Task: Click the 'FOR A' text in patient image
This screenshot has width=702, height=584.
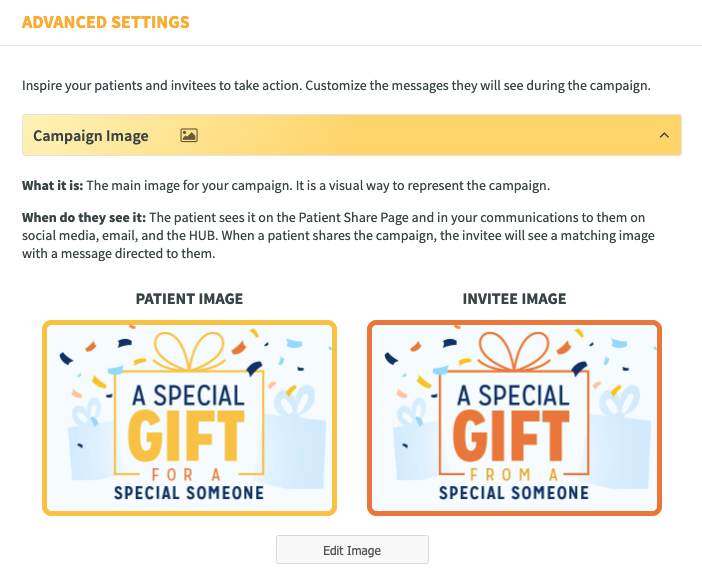Action: click(x=186, y=475)
